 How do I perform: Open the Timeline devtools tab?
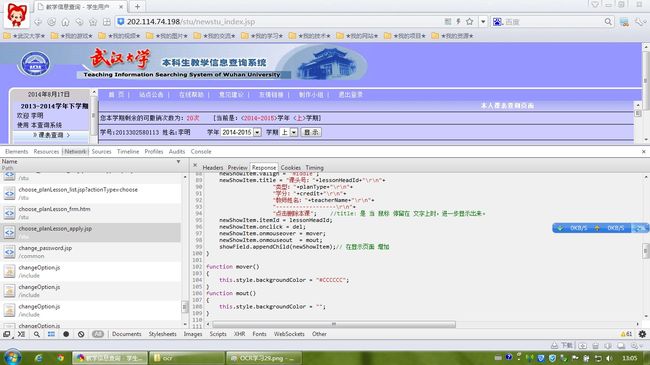(128, 152)
